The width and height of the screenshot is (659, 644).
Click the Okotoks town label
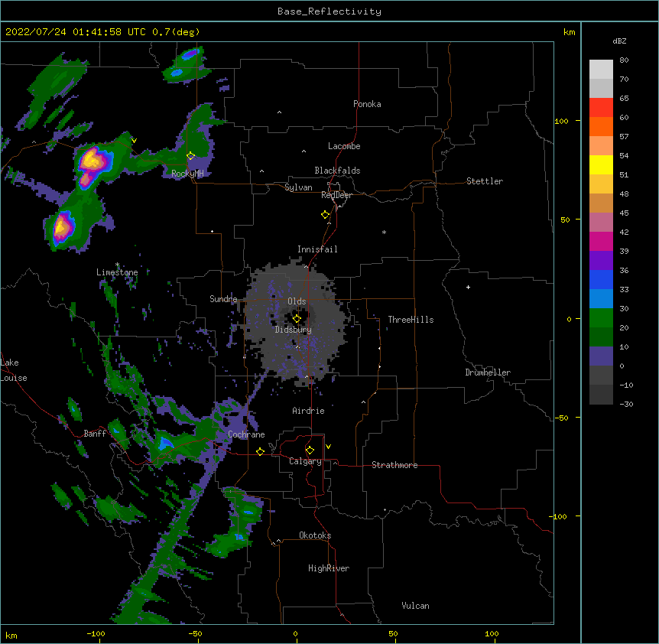click(x=315, y=535)
